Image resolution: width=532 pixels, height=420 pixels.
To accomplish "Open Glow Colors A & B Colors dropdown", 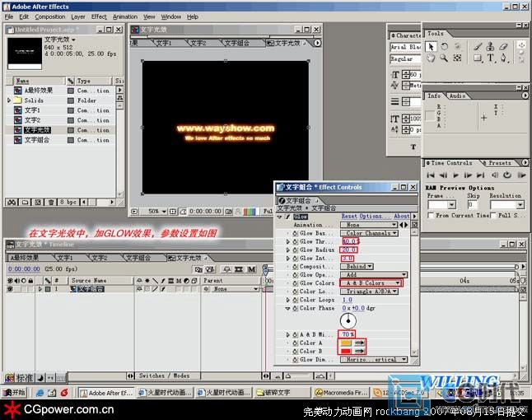I will pyautogui.click(x=371, y=283).
